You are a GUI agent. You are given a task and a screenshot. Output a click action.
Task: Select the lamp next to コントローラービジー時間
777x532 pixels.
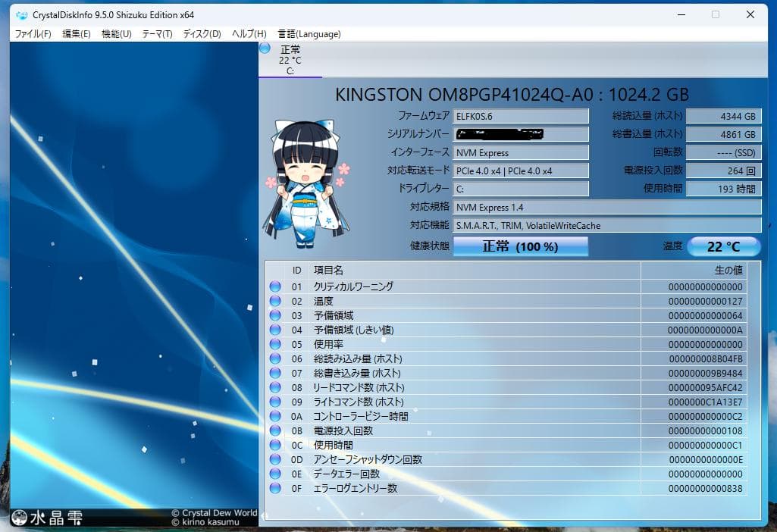coord(274,416)
